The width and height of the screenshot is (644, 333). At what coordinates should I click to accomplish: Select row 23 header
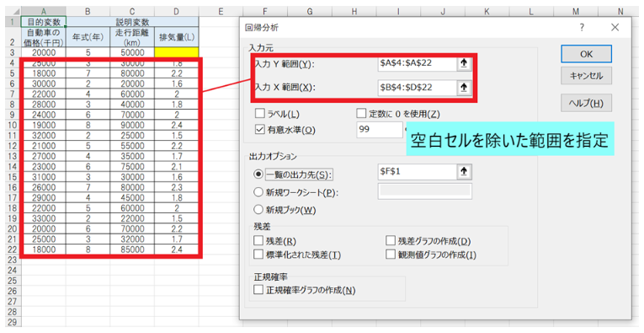point(13,260)
